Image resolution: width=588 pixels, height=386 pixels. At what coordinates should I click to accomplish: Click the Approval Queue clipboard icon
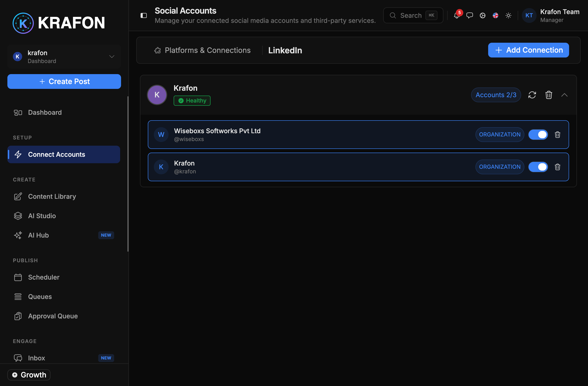pyautogui.click(x=18, y=316)
